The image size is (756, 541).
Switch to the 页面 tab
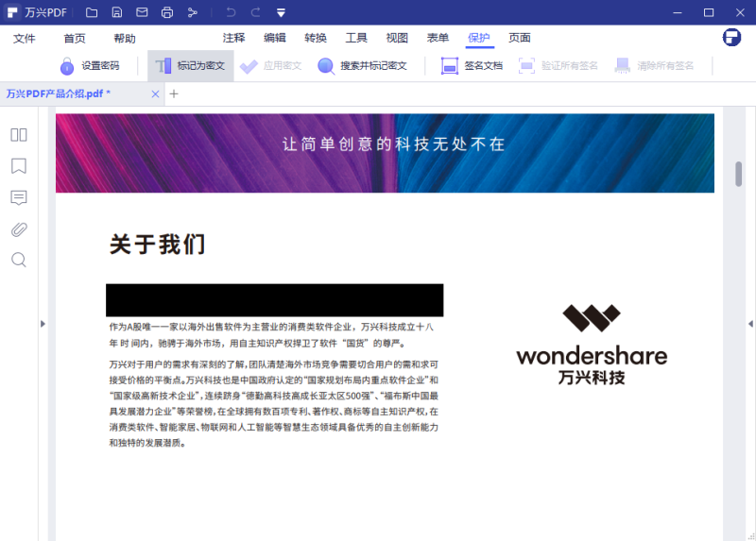519,38
